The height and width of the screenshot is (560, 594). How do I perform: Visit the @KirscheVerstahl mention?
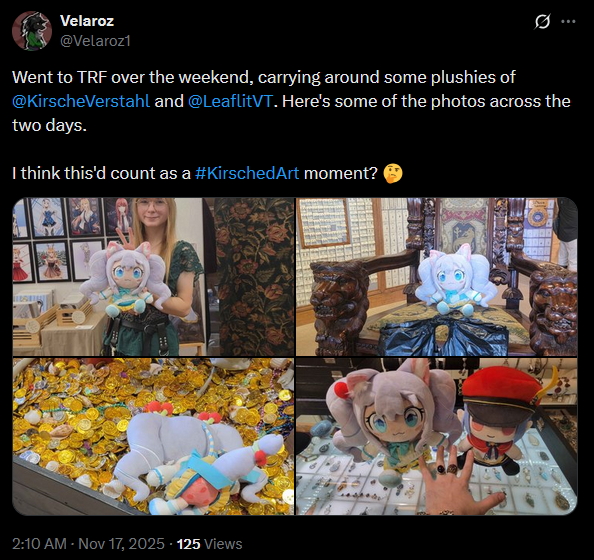click(x=81, y=101)
